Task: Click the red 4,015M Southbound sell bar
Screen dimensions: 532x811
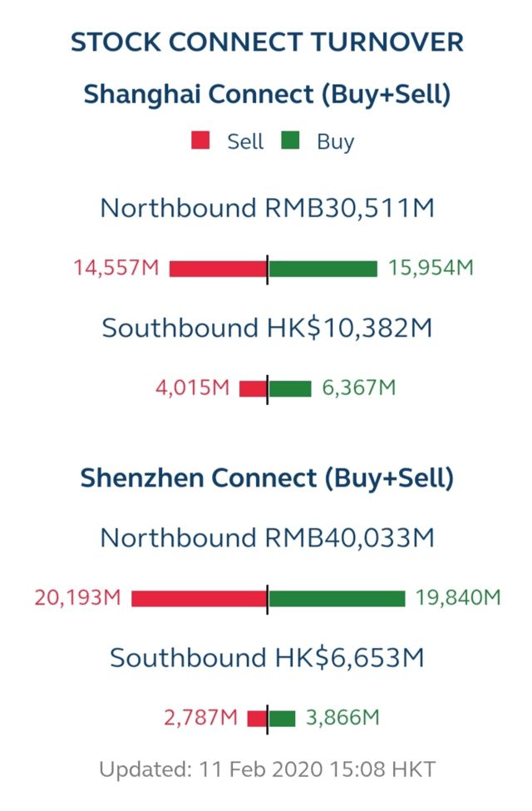Action: point(253,388)
